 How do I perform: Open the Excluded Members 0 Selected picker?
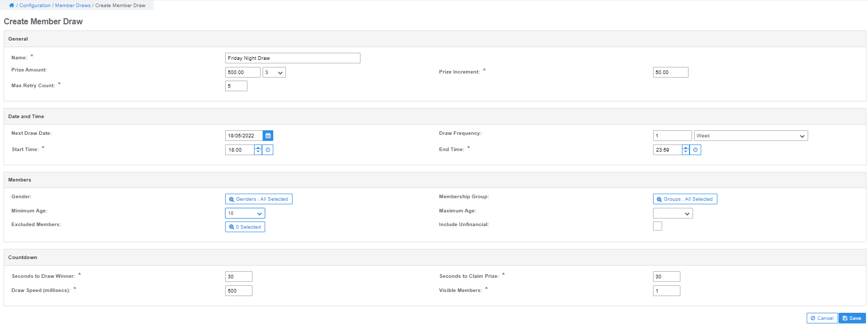(245, 227)
